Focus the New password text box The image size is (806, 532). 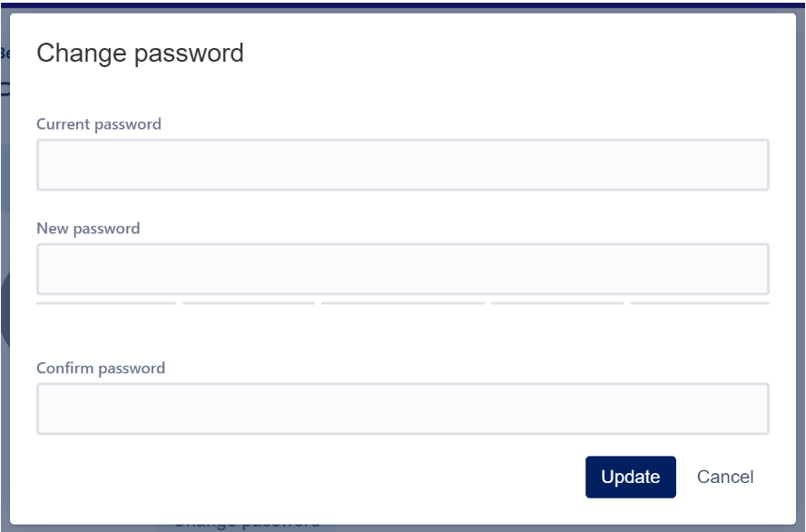402,269
